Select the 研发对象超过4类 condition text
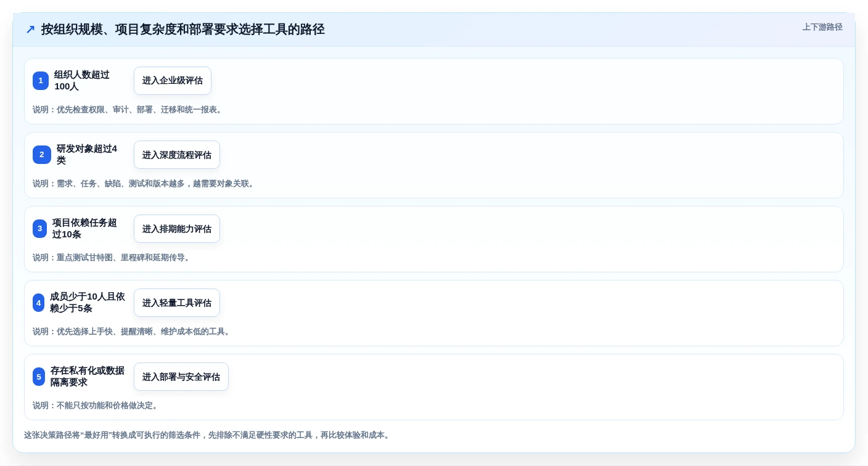 (x=87, y=155)
